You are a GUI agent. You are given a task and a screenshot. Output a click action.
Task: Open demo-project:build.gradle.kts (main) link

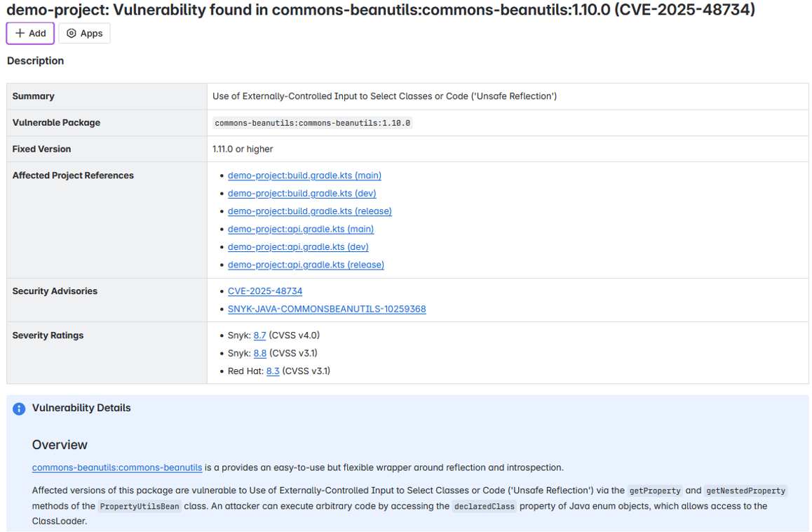(x=304, y=175)
